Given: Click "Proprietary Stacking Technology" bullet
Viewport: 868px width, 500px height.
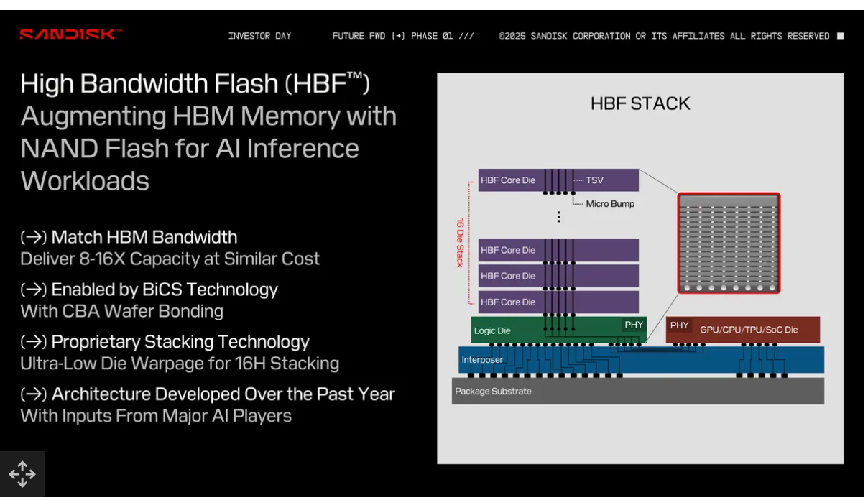Looking at the screenshot, I should tap(165, 342).
